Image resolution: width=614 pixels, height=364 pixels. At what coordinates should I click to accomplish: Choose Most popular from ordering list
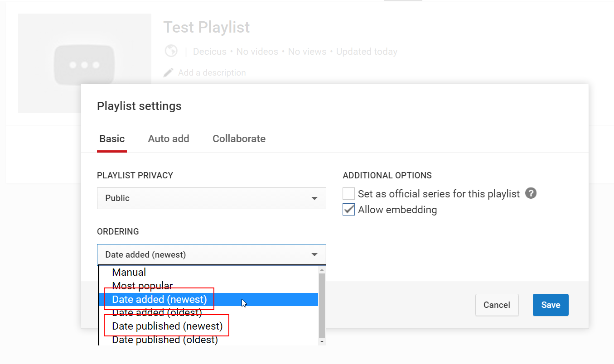(142, 286)
